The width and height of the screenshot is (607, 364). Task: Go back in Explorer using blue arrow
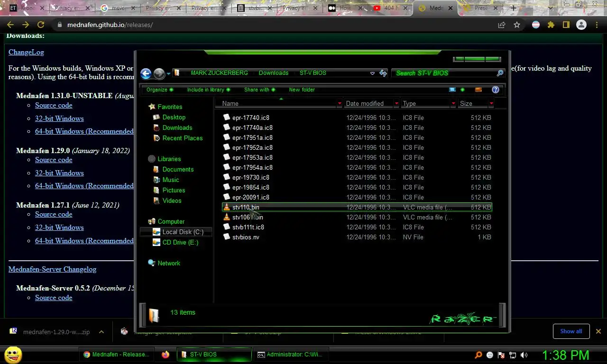146,73
